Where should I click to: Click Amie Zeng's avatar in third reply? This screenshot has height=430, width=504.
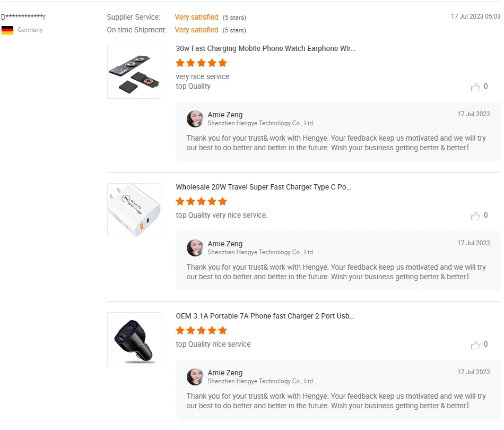coord(195,377)
